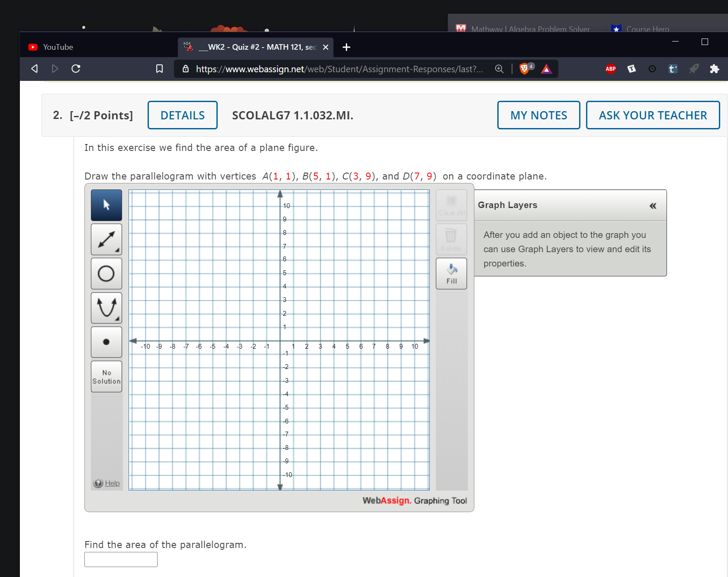
Task: Open the rocket extension icon
Action: pos(694,69)
